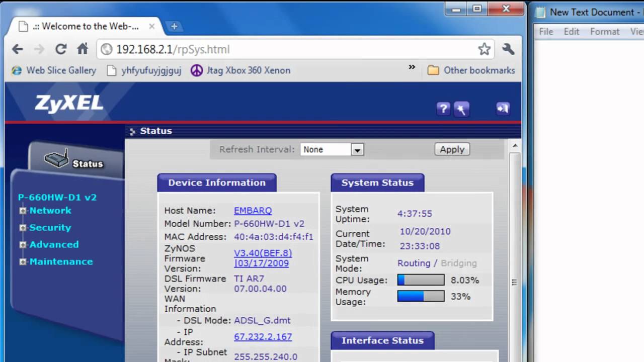Open Edit menu in Notepad window
Image resolution: width=644 pixels, height=362 pixels.
pos(572,31)
